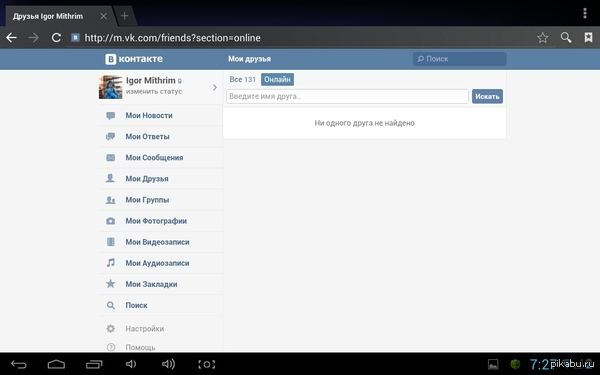This screenshot has width=600, height=375.
Task: Select the Онлайн friends tab
Action: tap(277, 80)
